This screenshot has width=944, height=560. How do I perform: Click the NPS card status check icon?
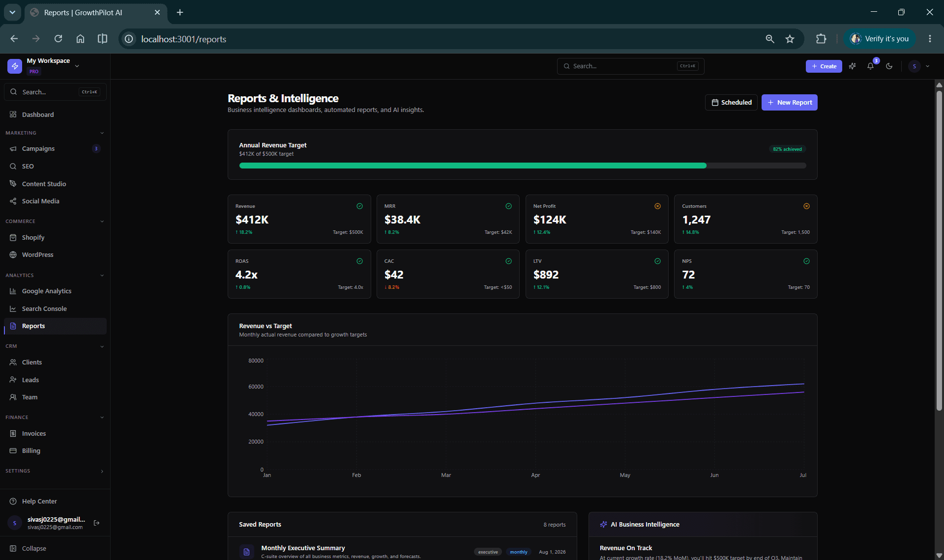pos(806,261)
